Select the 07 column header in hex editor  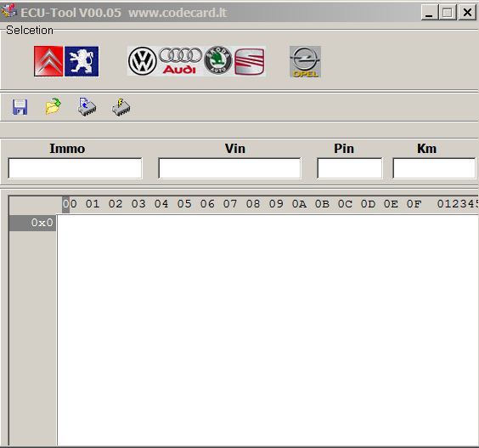click(230, 204)
